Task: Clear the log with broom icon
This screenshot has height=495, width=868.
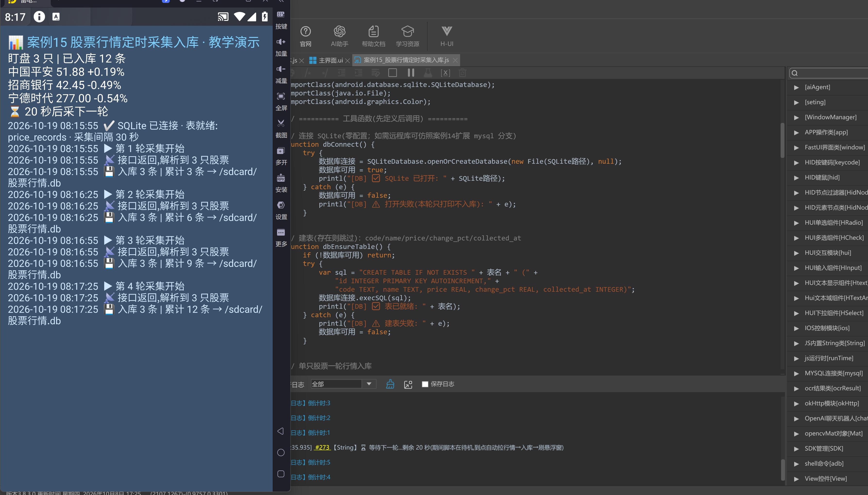Action: click(x=390, y=384)
